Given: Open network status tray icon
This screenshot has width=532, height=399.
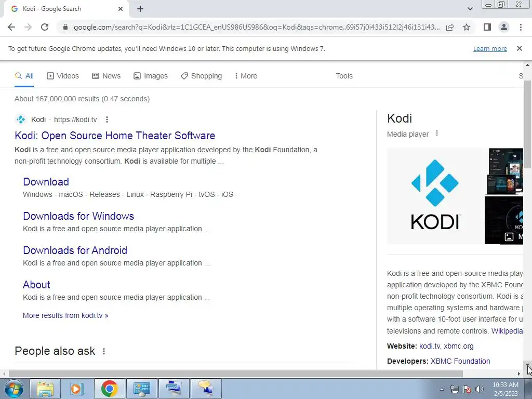Looking at the screenshot, I should point(454,389).
